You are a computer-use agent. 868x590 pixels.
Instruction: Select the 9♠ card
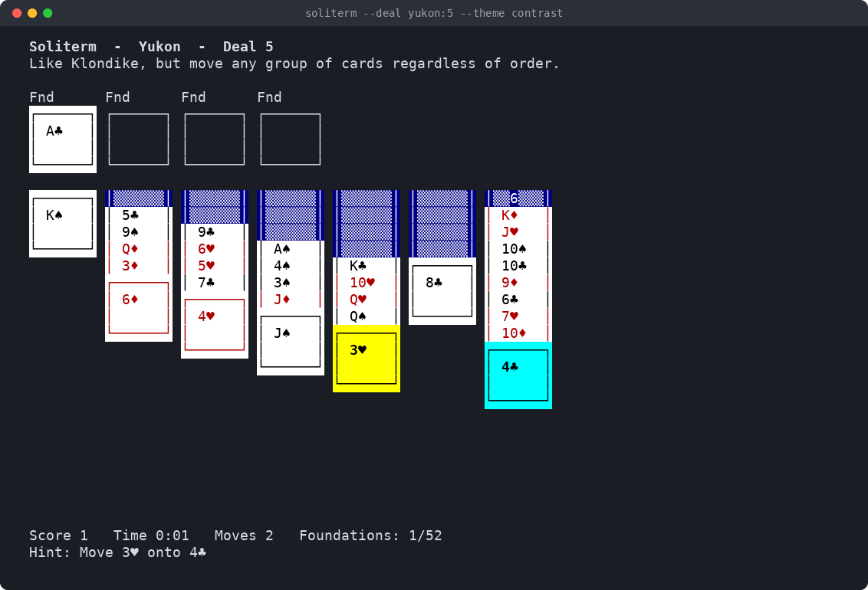click(x=138, y=232)
